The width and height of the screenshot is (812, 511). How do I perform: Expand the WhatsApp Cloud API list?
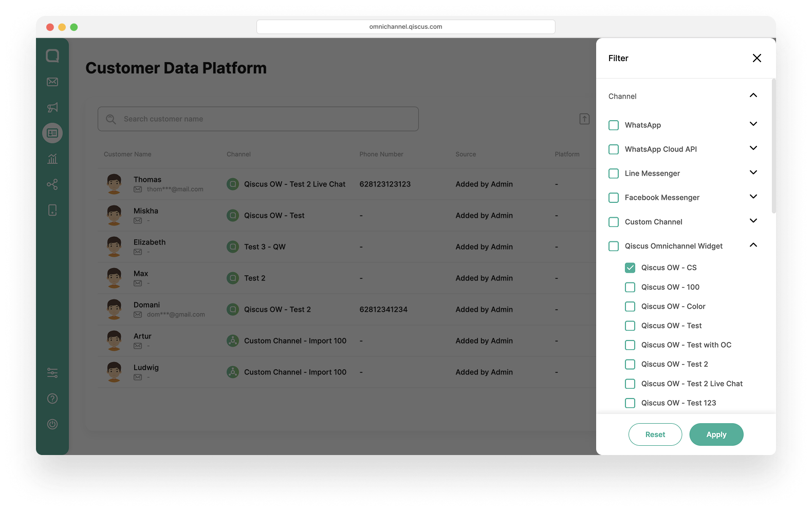pyautogui.click(x=753, y=148)
